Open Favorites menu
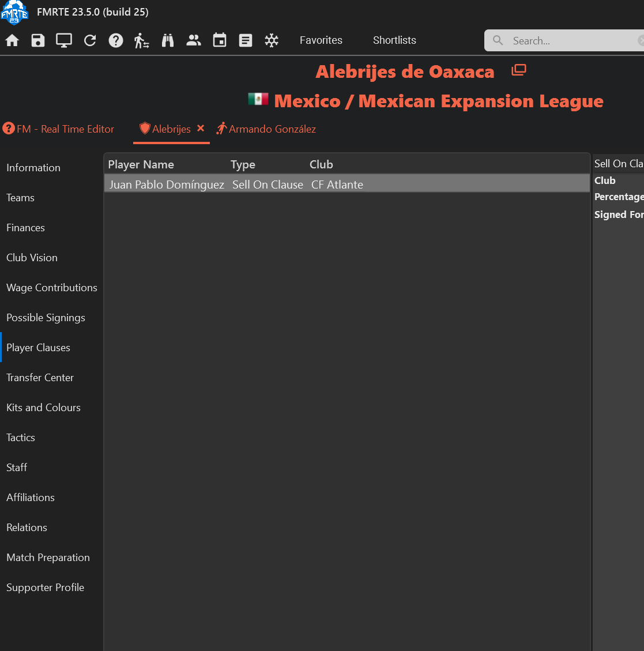The height and width of the screenshot is (651, 644). [321, 40]
